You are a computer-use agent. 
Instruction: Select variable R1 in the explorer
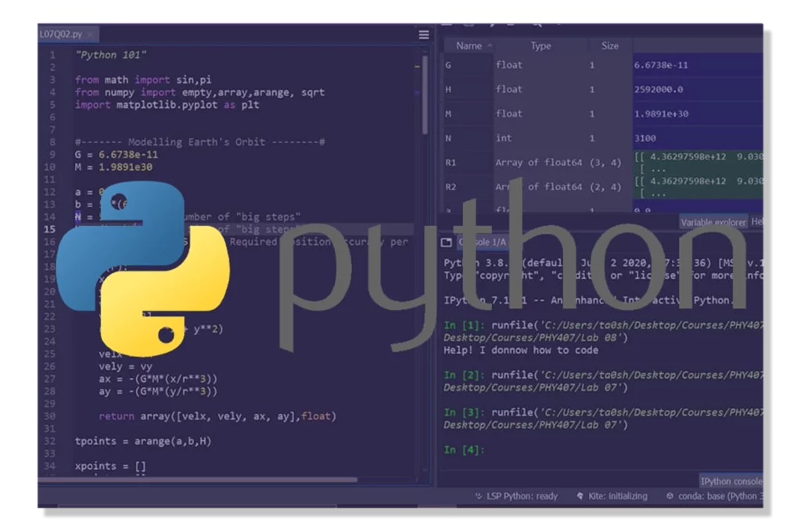tap(451, 163)
